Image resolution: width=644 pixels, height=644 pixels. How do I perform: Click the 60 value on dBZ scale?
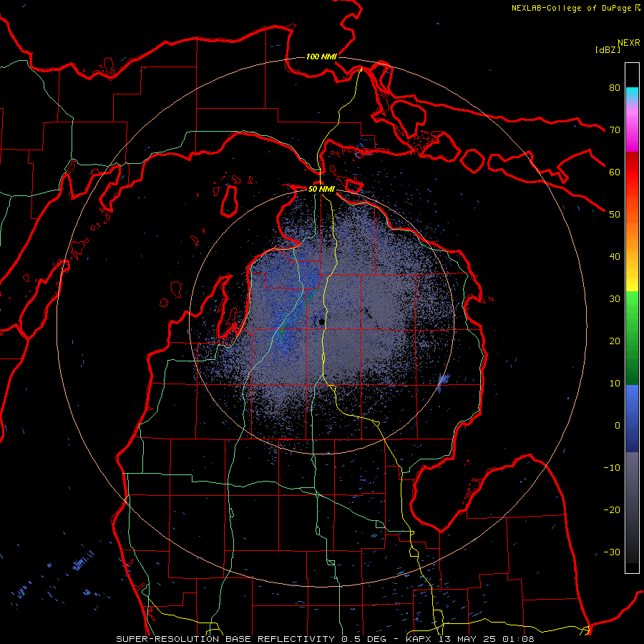[x=615, y=172]
